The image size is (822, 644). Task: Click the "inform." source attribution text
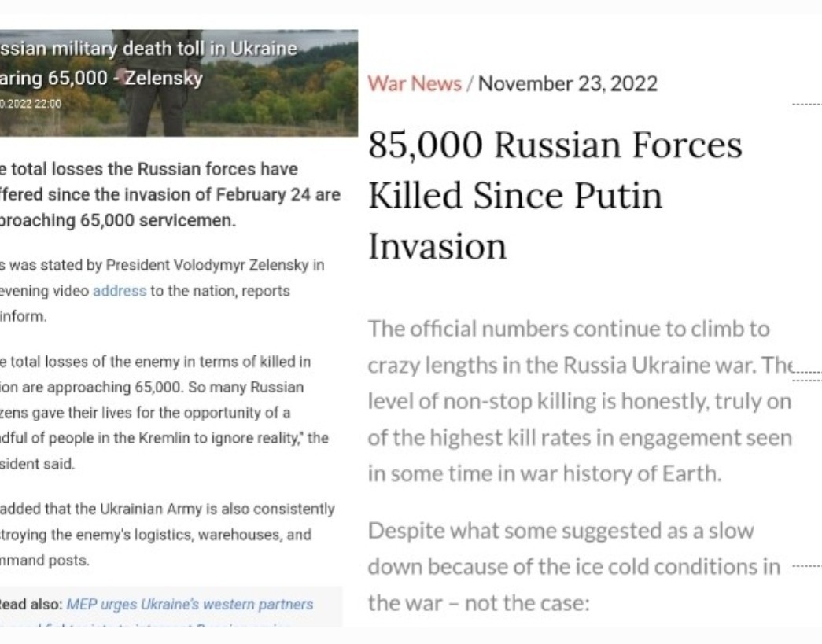[x=23, y=317]
